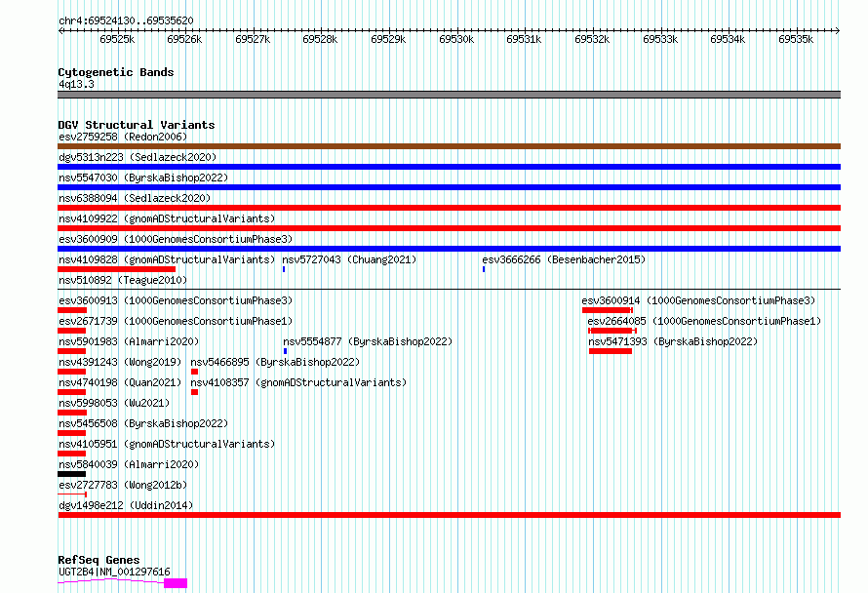Open nsv5840039 (Almarri2020) variant
Viewport: 868px width, 593px height.
click(129, 464)
